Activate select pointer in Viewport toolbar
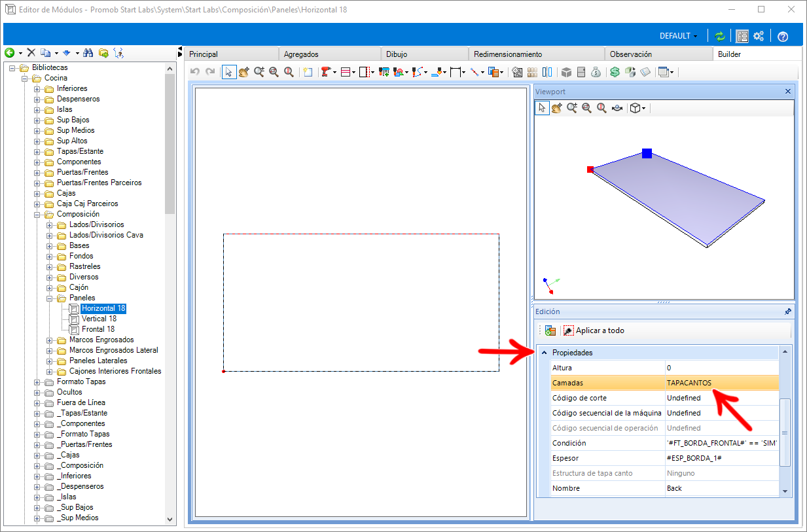 542,108
